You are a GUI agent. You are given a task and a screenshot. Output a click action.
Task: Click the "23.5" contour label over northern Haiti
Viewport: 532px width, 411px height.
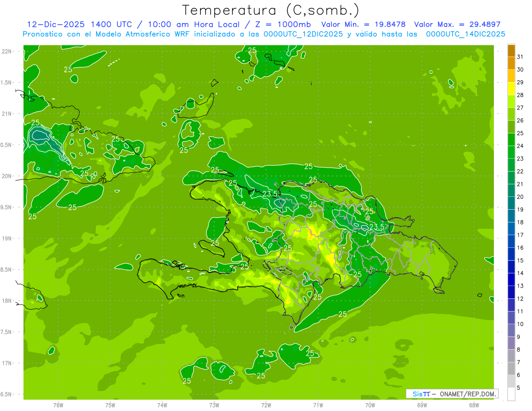tap(270, 194)
